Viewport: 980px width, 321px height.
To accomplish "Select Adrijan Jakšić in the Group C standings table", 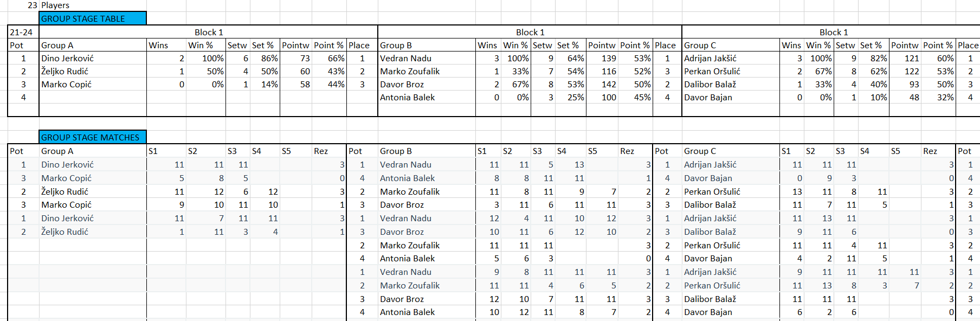I will tap(710, 58).
